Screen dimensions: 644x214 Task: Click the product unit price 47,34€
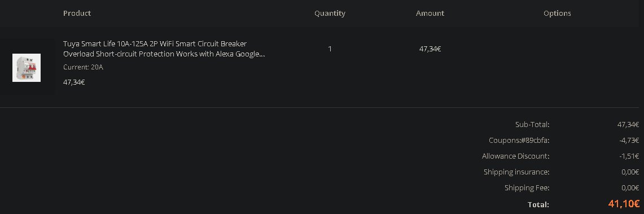(74, 82)
